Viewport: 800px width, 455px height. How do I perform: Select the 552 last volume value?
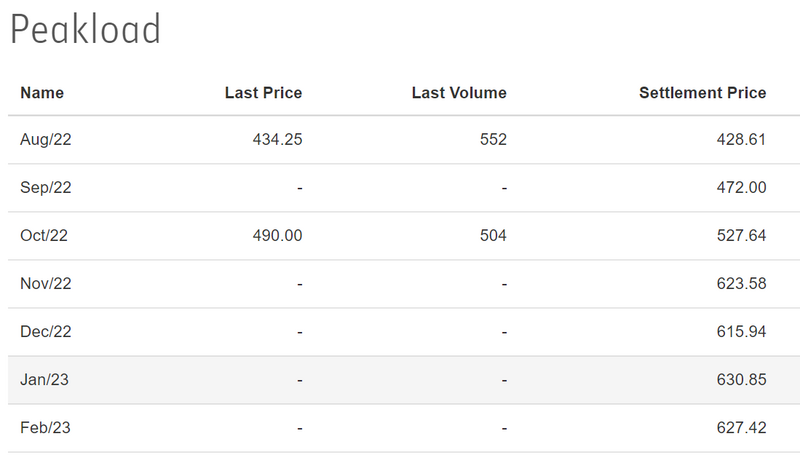(x=493, y=140)
